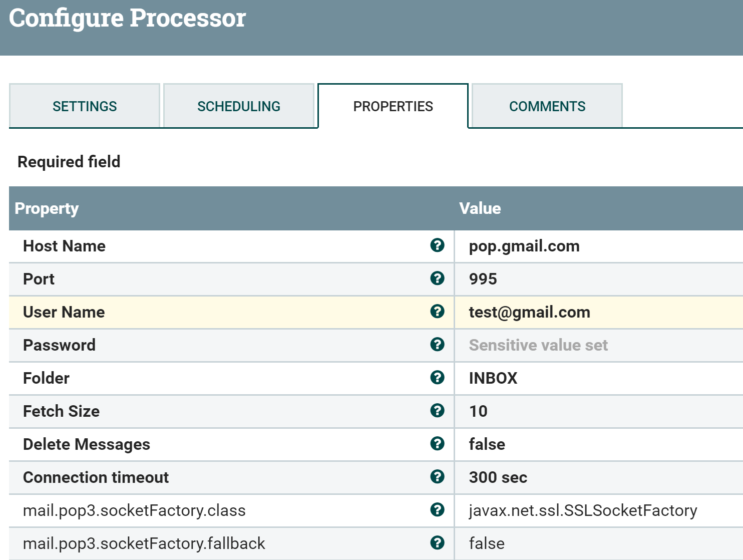This screenshot has height=560, width=743.
Task: Open help for User Name property
Action: pyautogui.click(x=438, y=312)
